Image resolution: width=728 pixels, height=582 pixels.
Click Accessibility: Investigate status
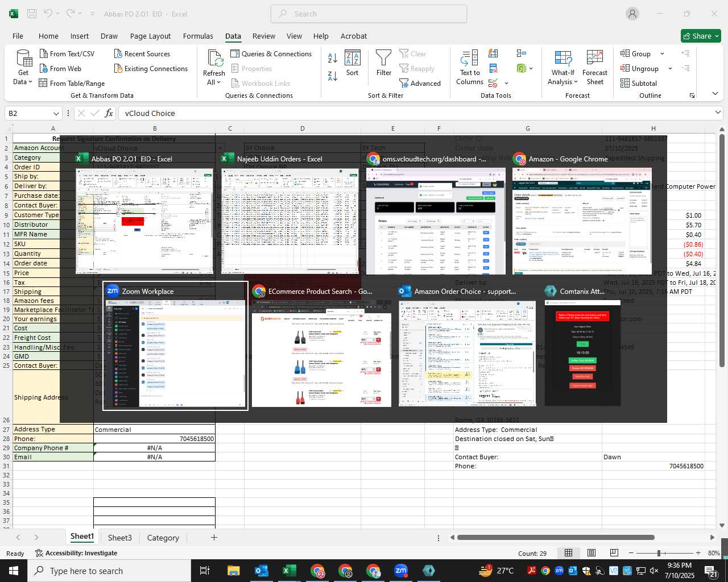[76, 553]
